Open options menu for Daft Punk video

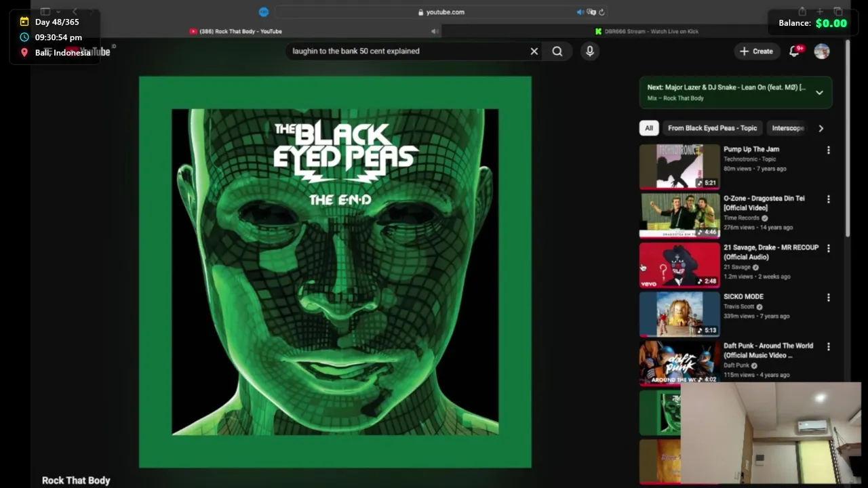pyautogui.click(x=828, y=346)
